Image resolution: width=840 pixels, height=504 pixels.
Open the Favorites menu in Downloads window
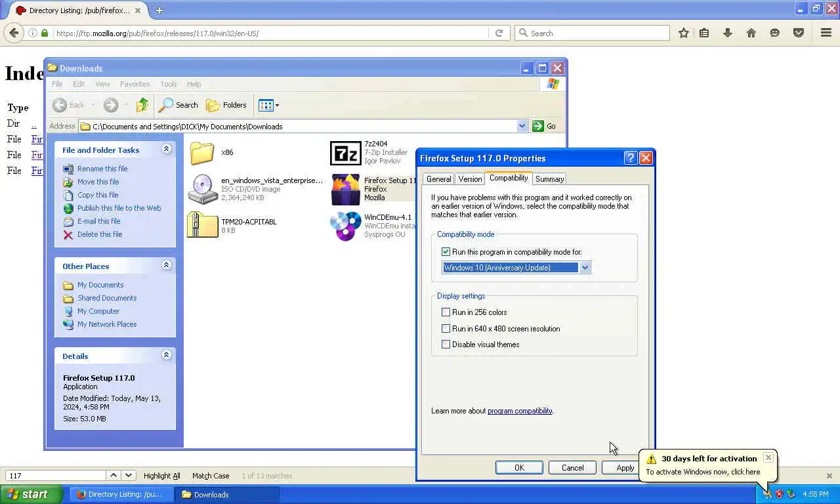click(x=135, y=84)
